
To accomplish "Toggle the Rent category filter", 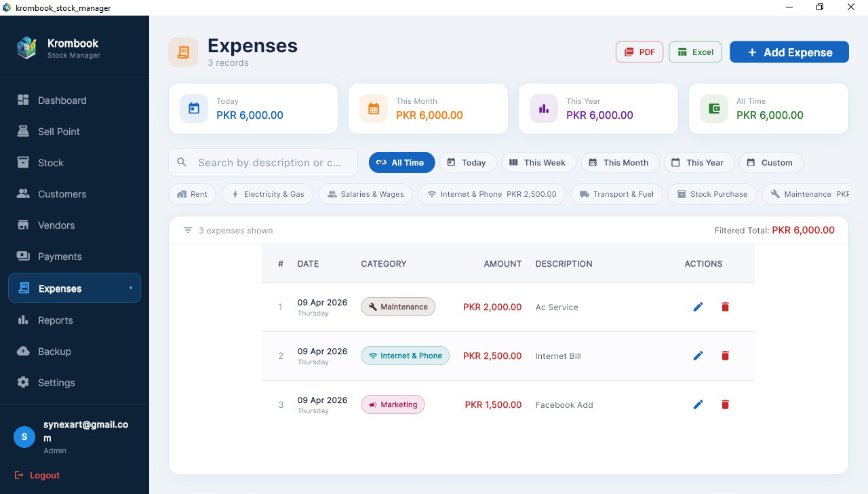I will click(x=192, y=193).
